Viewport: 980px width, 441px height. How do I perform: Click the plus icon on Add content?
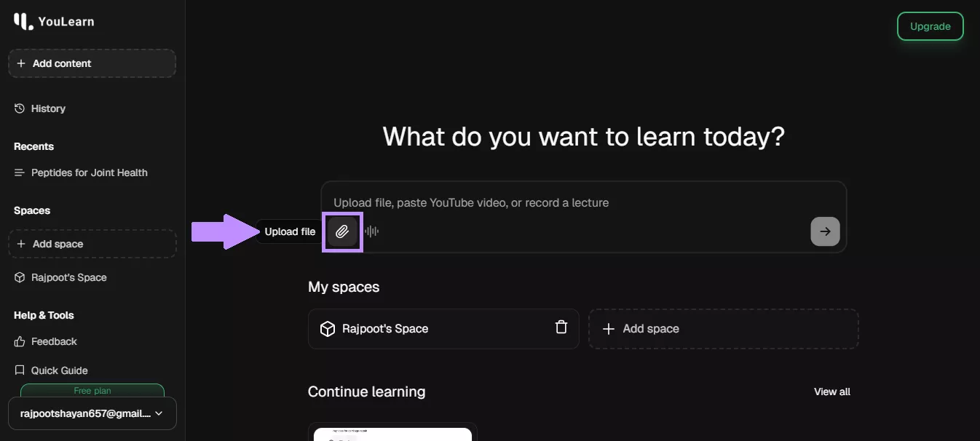point(22,63)
